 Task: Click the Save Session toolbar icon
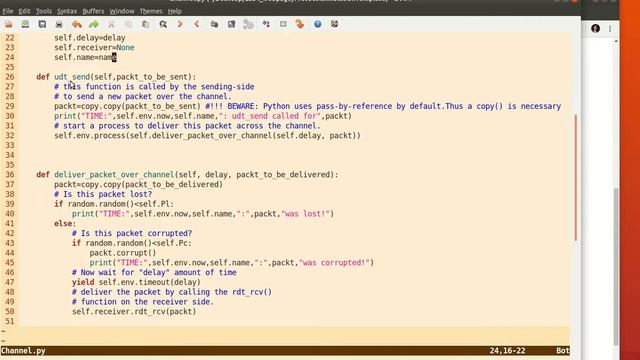(231, 24)
